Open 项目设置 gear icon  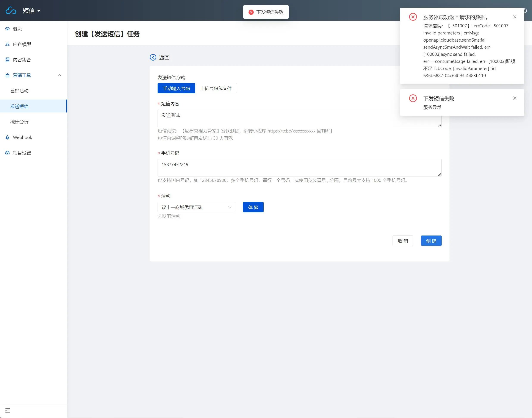click(x=8, y=153)
